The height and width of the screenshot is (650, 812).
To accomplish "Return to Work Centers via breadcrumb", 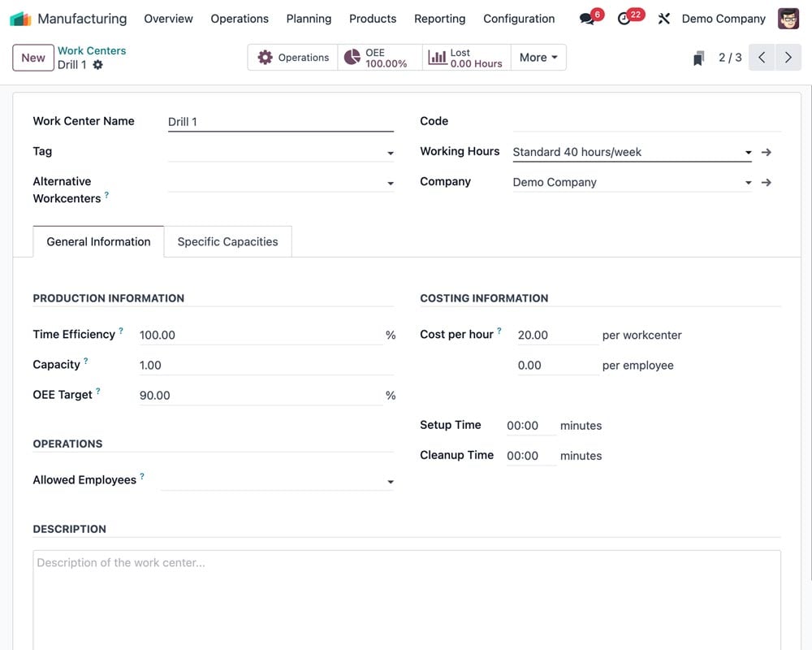I will (91, 50).
